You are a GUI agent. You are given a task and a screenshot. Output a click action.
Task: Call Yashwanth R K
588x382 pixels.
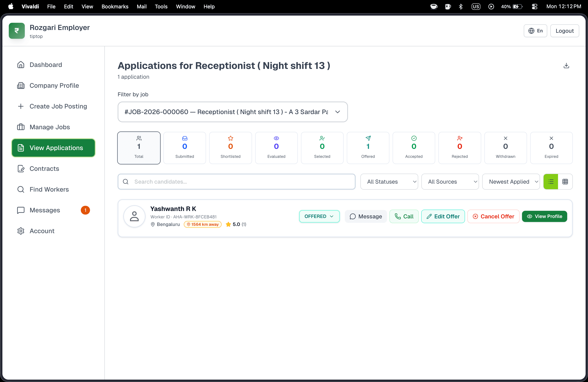[404, 216]
